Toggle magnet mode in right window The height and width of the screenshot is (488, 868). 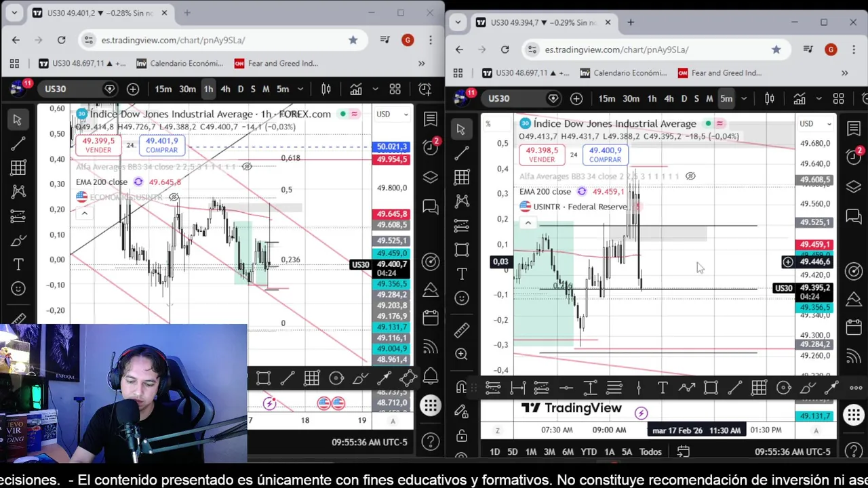[x=462, y=388]
